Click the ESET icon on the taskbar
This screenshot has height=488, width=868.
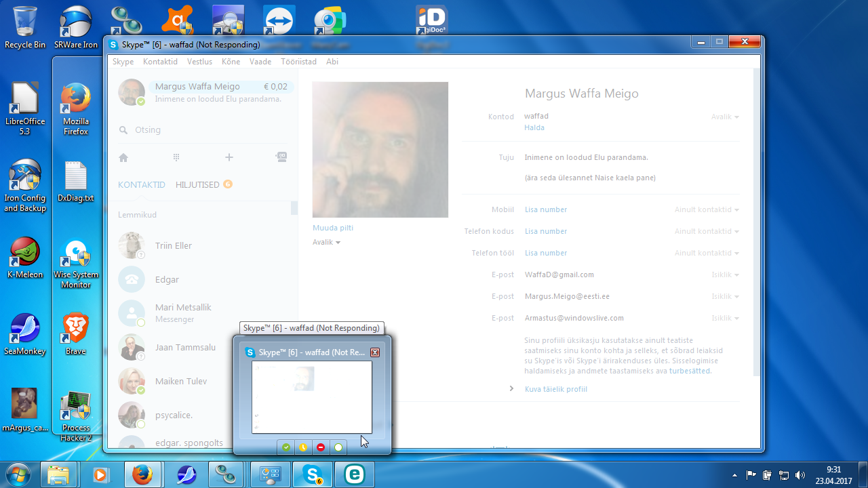point(353,474)
